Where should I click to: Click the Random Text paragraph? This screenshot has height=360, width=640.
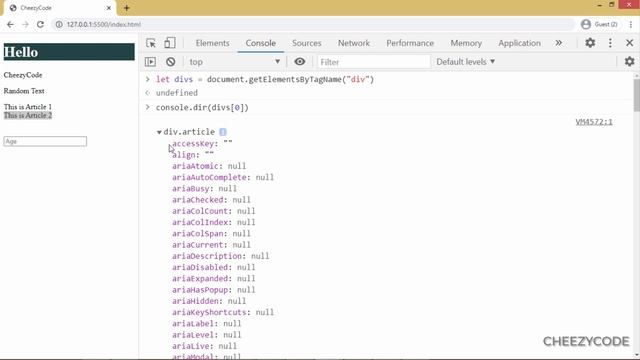click(24, 91)
